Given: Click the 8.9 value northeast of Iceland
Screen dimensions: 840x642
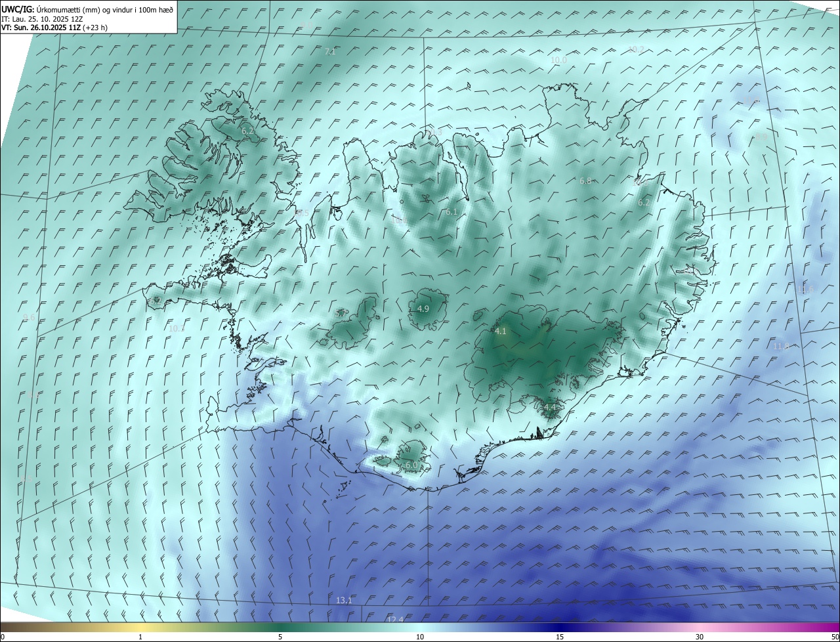Looking at the screenshot, I should 761,137.
